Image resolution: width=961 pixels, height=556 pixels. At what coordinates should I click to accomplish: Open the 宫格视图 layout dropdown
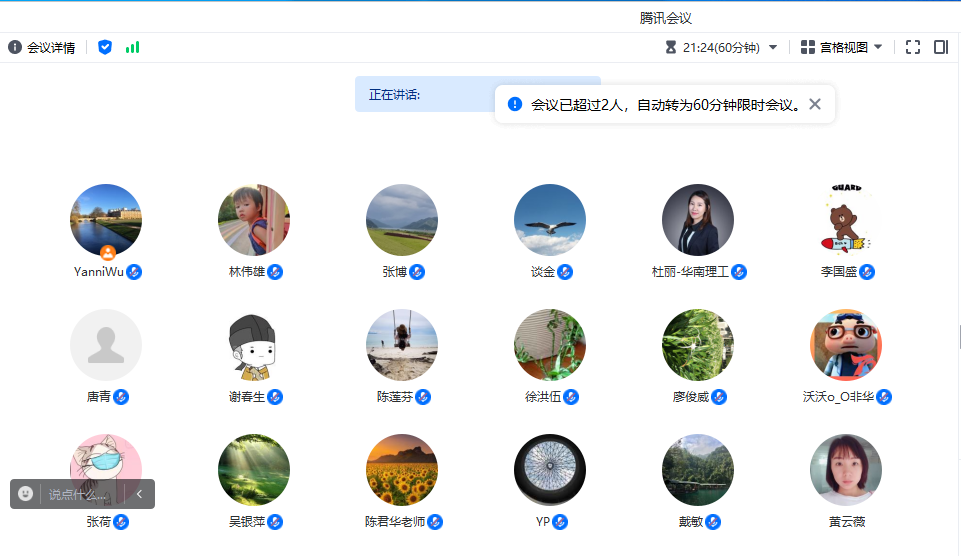pos(842,47)
